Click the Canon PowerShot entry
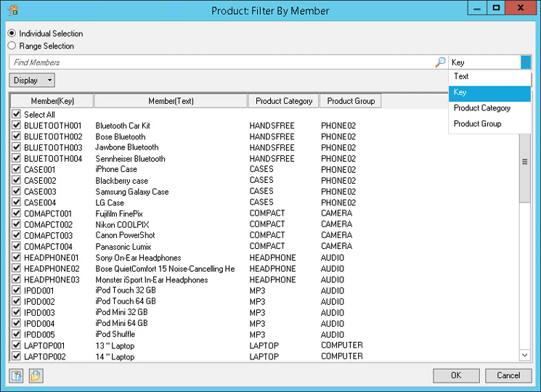Viewport: 541px width, 392px height. pos(125,235)
